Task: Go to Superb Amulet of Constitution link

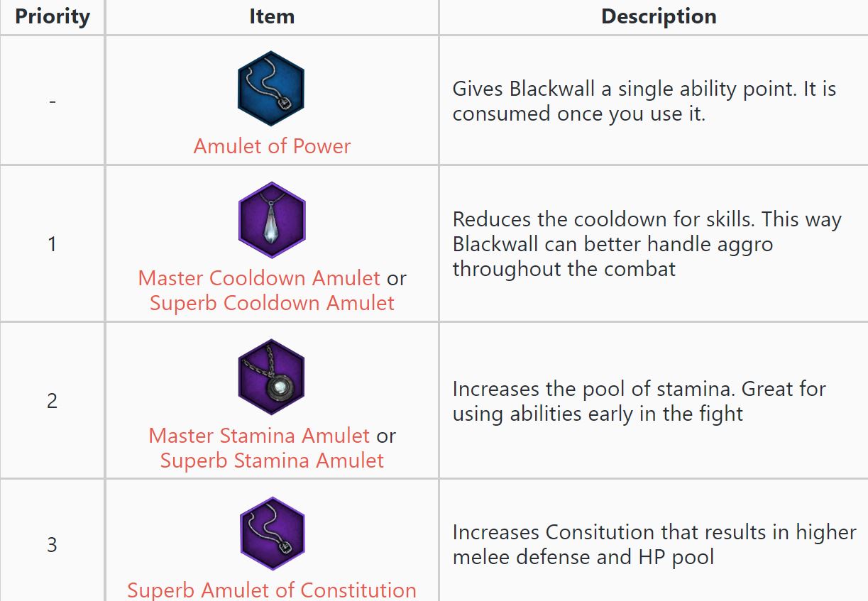Action: click(x=272, y=590)
